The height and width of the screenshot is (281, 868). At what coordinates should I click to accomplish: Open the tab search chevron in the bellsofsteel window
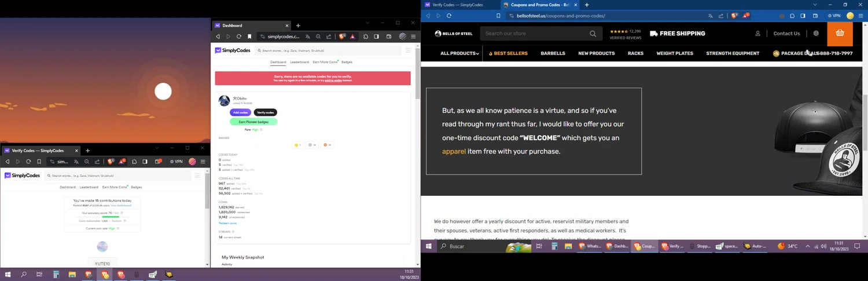pyautogui.click(x=815, y=5)
